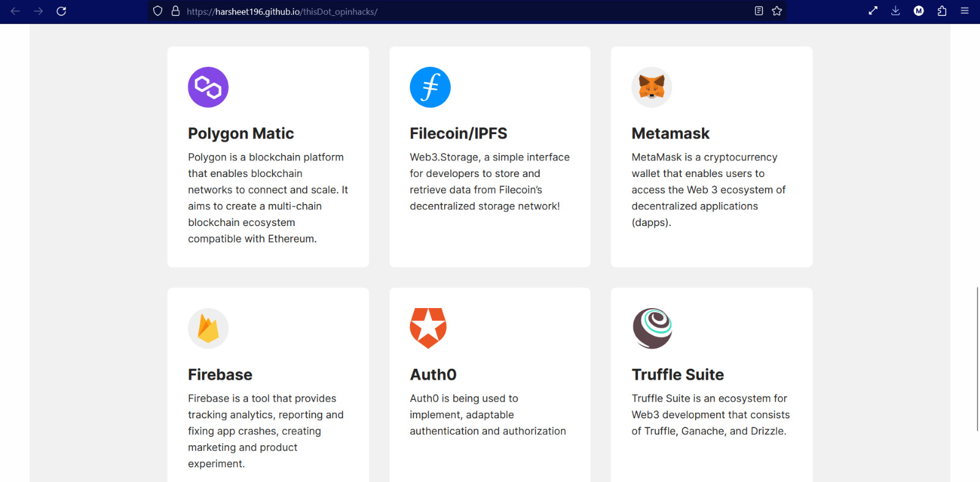Click the Polygon Matic purple logo
This screenshot has width=980, height=482.
pyautogui.click(x=208, y=87)
